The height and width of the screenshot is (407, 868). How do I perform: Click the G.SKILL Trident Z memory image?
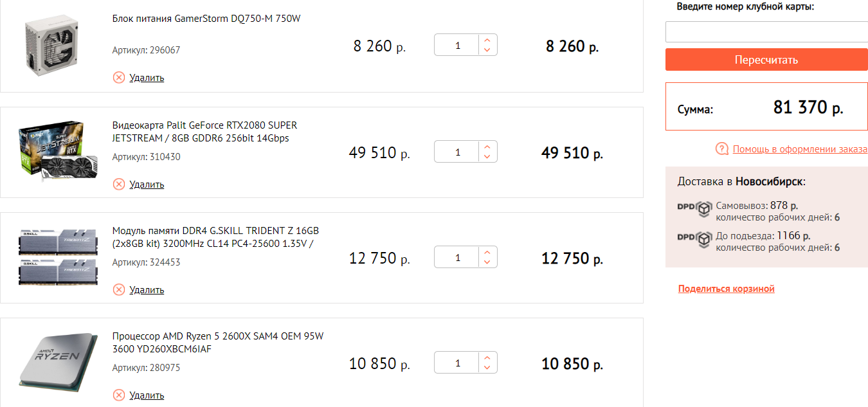(x=58, y=257)
